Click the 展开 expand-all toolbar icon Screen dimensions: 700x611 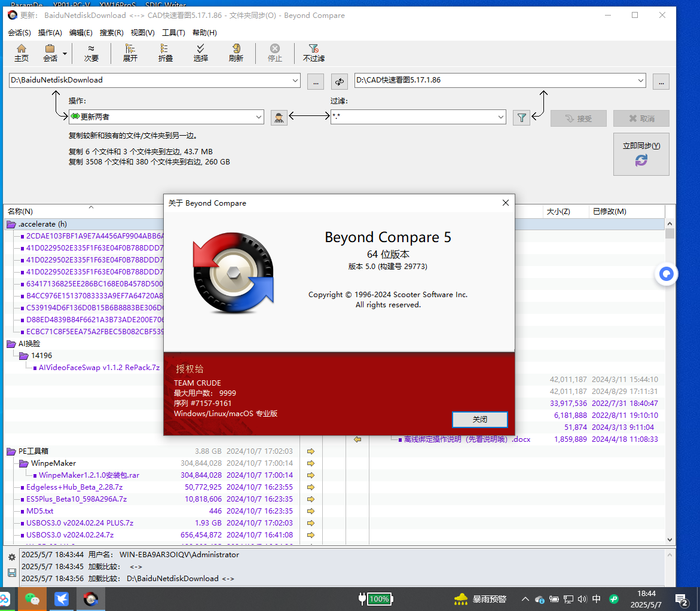point(130,53)
